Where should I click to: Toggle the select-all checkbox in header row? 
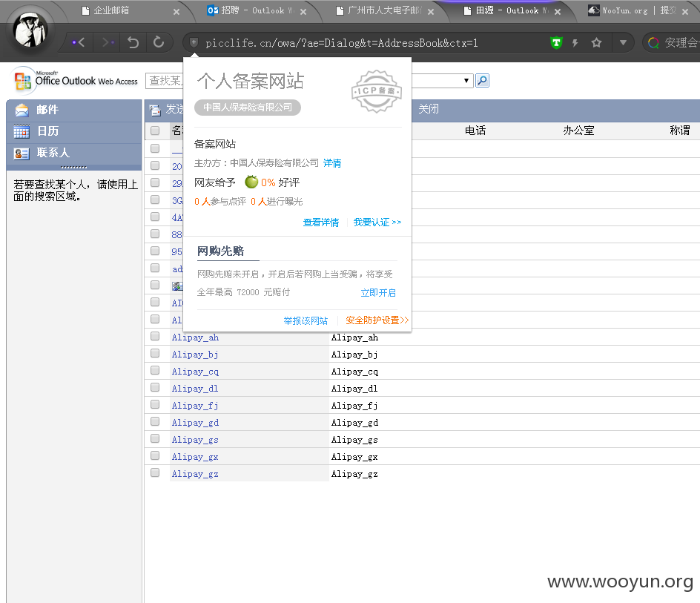coord(155,131)
